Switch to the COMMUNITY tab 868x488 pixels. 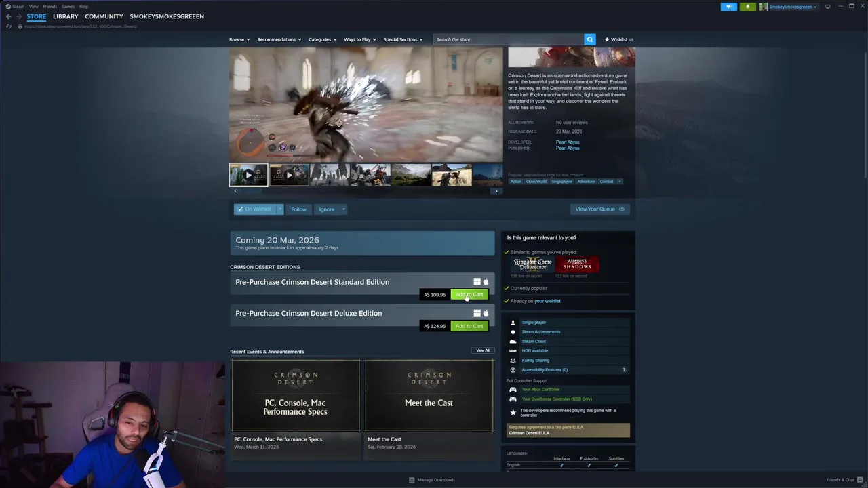click(104, 16)
